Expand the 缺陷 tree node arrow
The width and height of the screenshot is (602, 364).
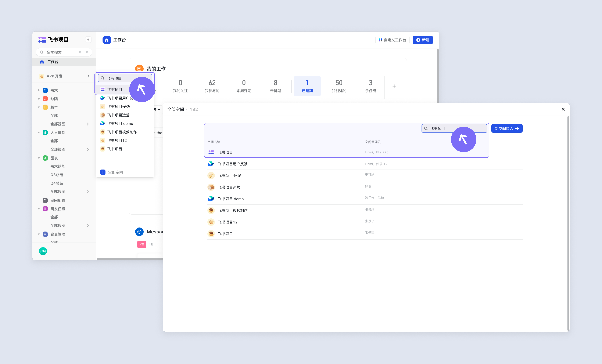39,99
